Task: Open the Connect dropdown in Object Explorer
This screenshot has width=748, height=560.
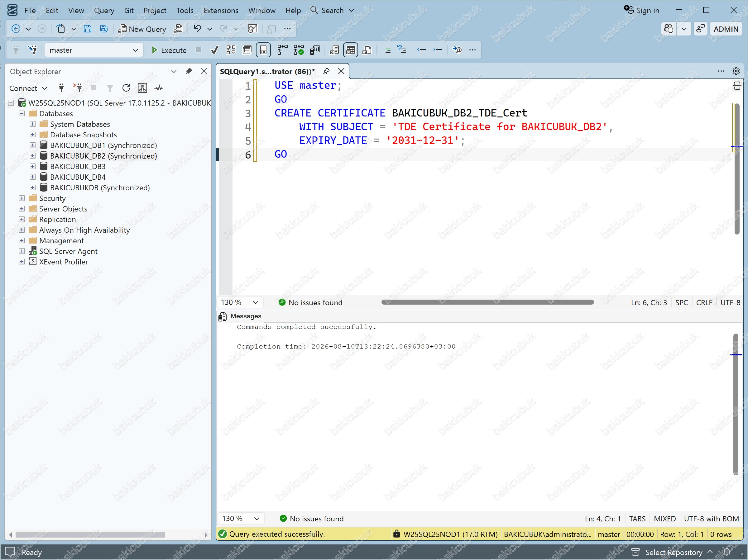Action: pyautogui.click(x=28, y=88)
